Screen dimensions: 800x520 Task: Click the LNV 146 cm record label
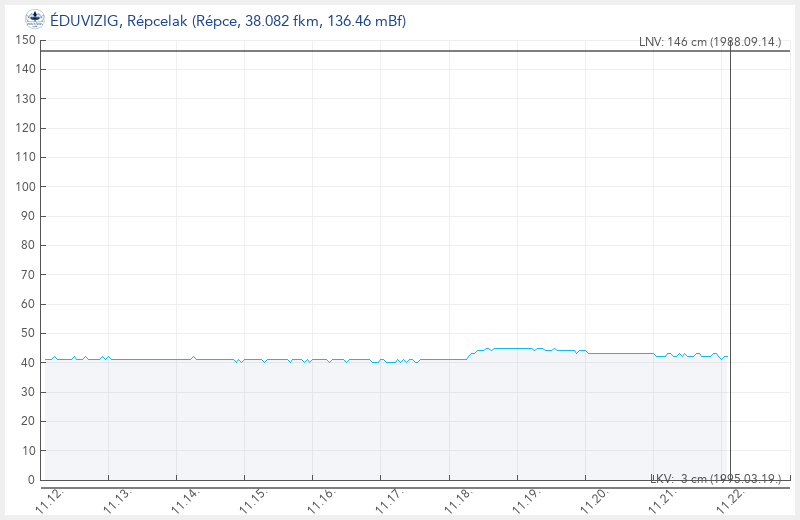pos(710,42)
